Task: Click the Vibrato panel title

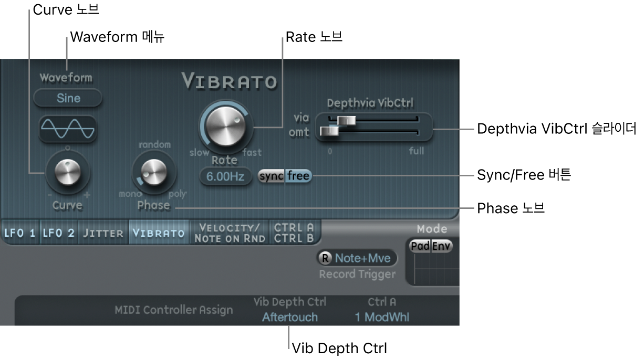Action: [x=229, y=81]
